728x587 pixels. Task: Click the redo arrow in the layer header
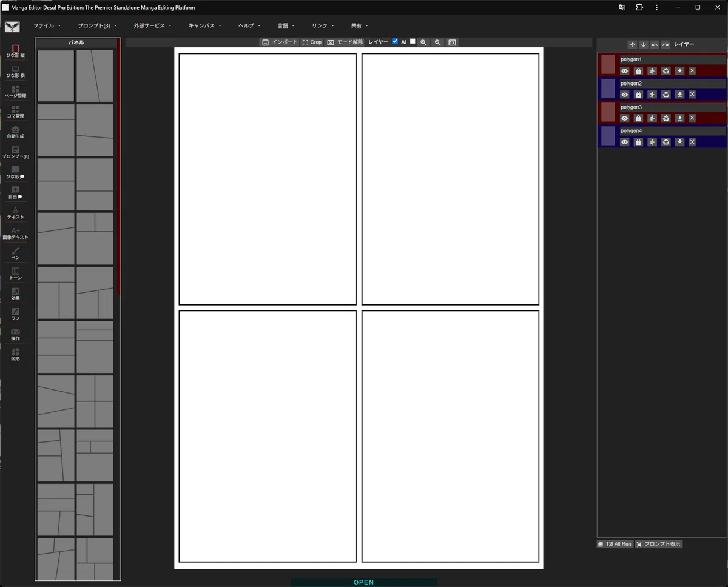click(x=666, y=45)
